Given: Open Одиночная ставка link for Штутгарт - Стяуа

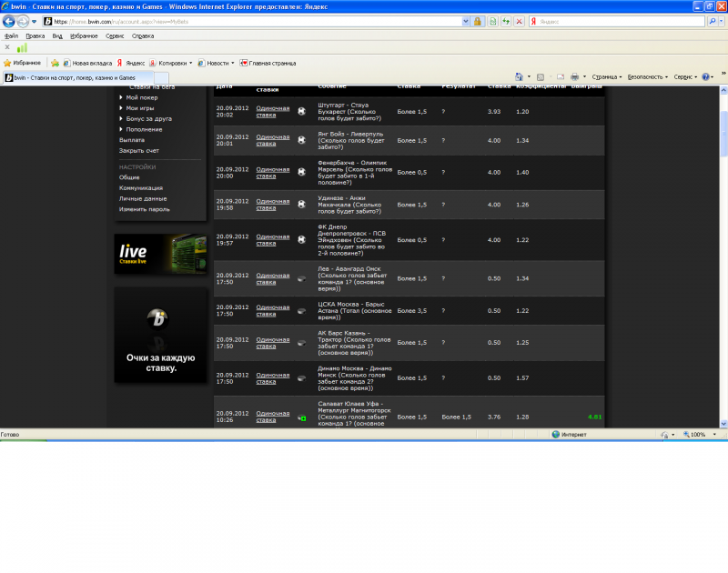Looking at the screenshot, I should point(272,111).
